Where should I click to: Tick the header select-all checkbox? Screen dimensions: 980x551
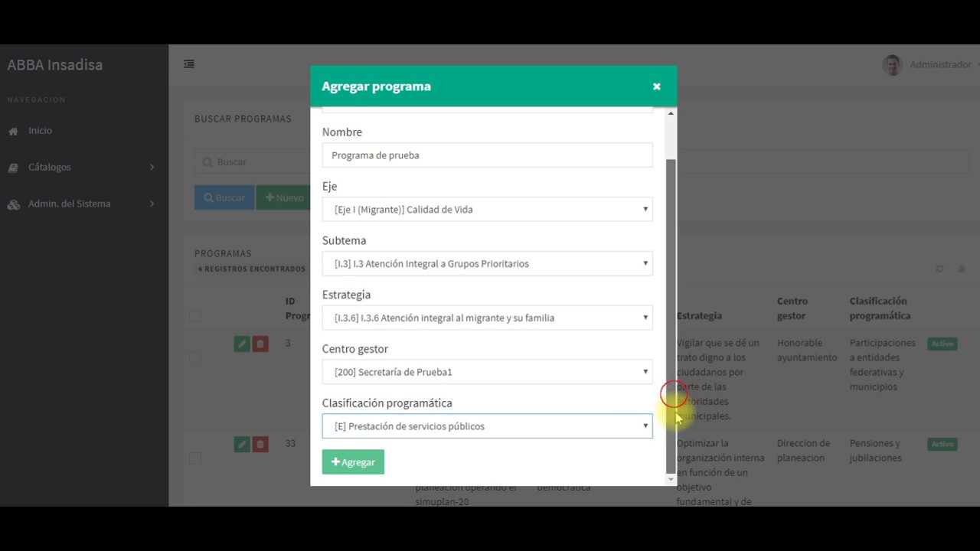[x=195, y=316]
